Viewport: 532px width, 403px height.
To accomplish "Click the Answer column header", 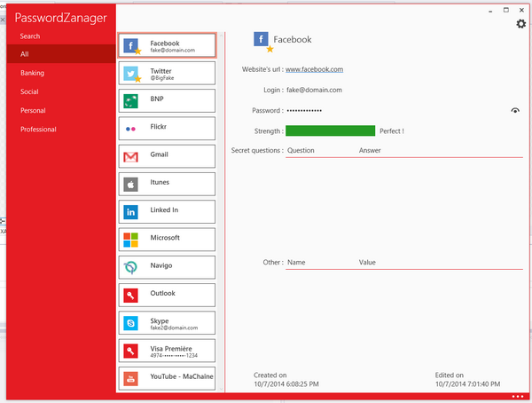I will pyautogui.click(x=370, y=150).
